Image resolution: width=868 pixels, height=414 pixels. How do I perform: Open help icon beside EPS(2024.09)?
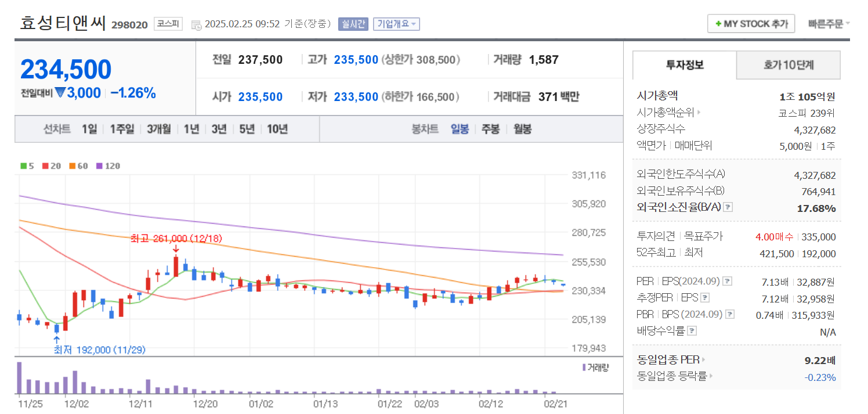[x=727, y=282]
